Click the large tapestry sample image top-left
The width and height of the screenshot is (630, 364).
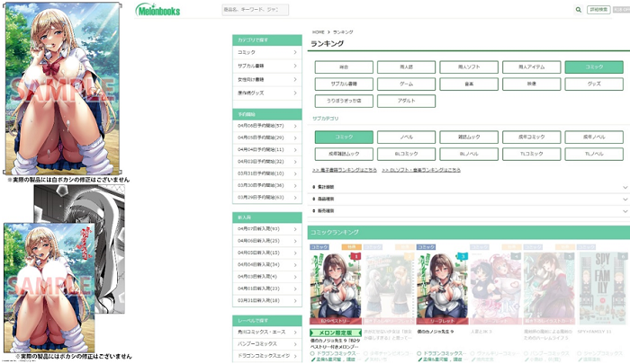pyautogui.click(x=62, y=88)
